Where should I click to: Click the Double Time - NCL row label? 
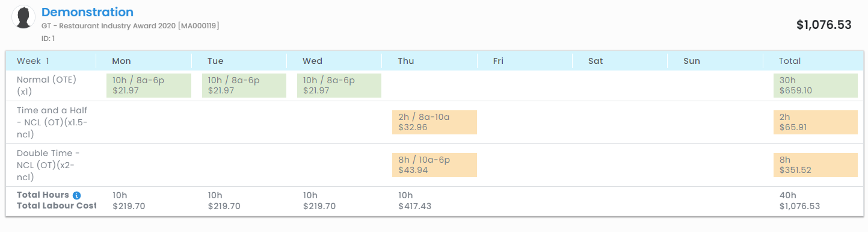coord(49,165)
